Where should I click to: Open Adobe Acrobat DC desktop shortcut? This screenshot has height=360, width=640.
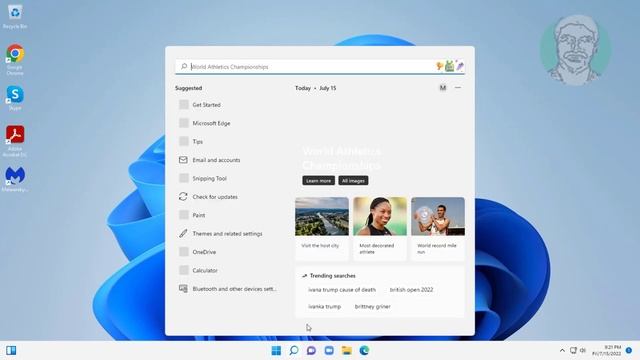click(x=15, y=141)
